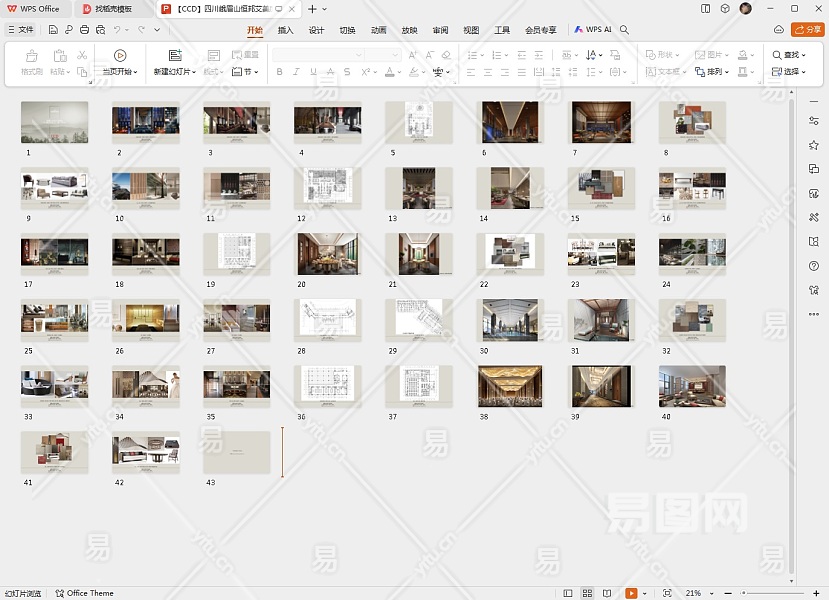Open the Design (设计) ribbon tab
829x600 pixels.
coord(316,30)
